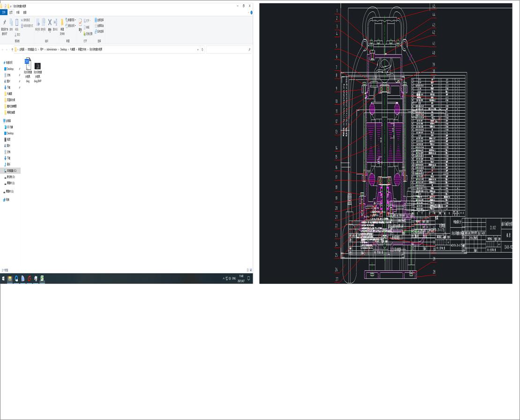The width and height of the screenshot is (520, 420).
Task: Select Network in the navigation pane
Action: tap(7, 199)
